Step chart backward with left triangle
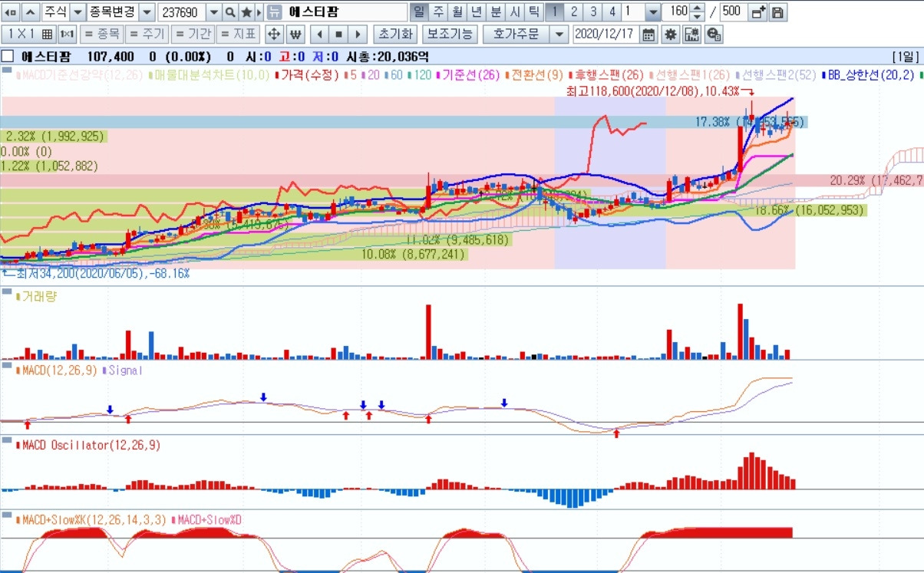This screenshot has width=924, height=573. point(319,35)
